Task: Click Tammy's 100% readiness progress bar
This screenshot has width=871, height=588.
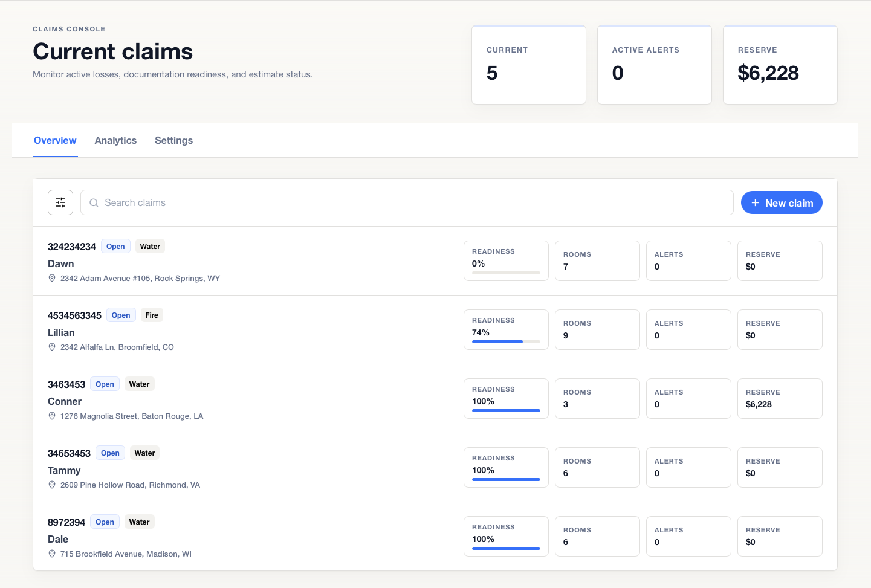Action: (x=506, y=480)
